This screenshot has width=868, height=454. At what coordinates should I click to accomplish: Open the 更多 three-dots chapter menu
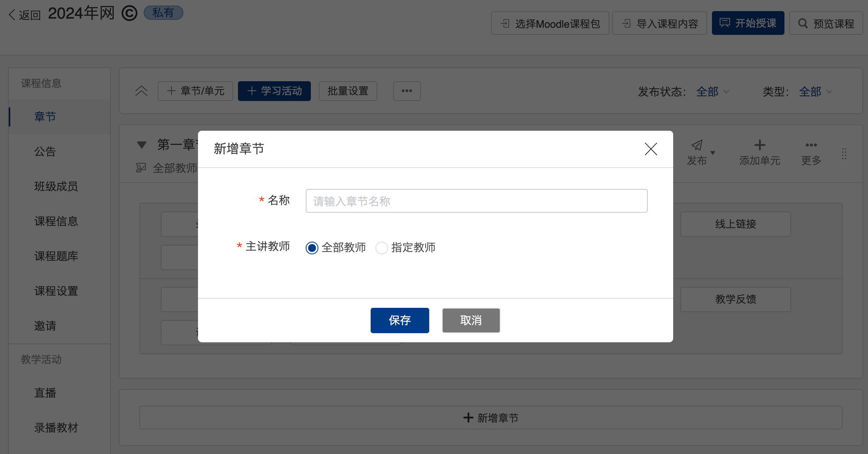[811, 145]
